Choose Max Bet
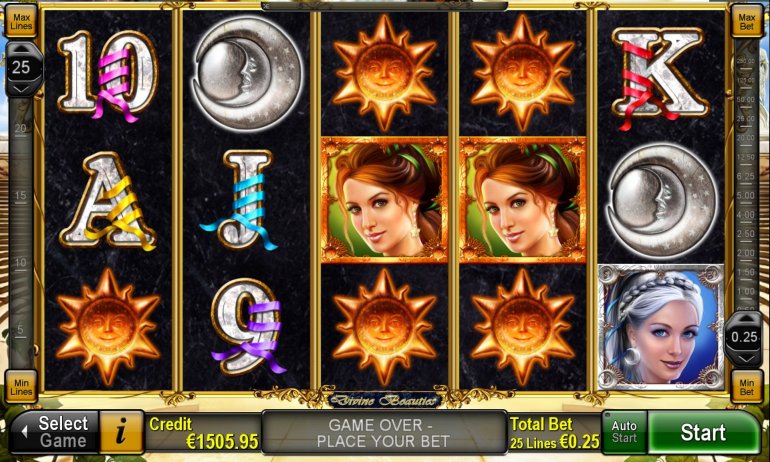 tap(746, 22)
